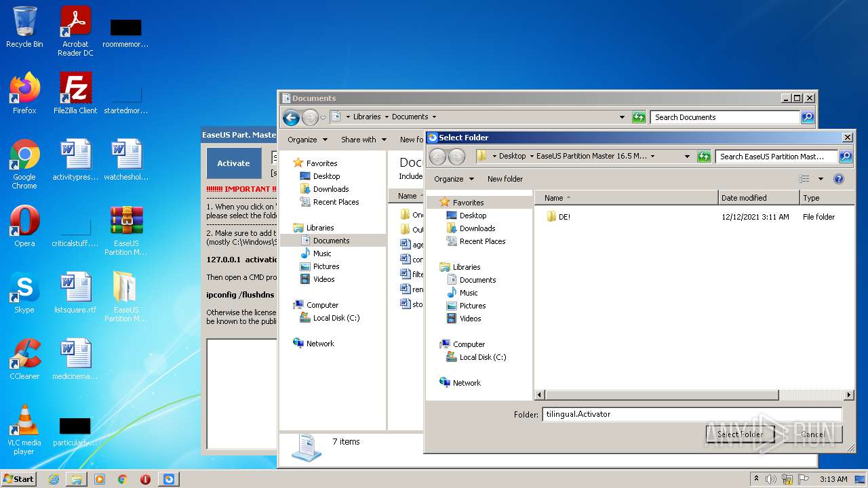This screenshot has width=868, height=488.
Task: Select Pictures in Documents window sidebar
Action: [326, 266]
